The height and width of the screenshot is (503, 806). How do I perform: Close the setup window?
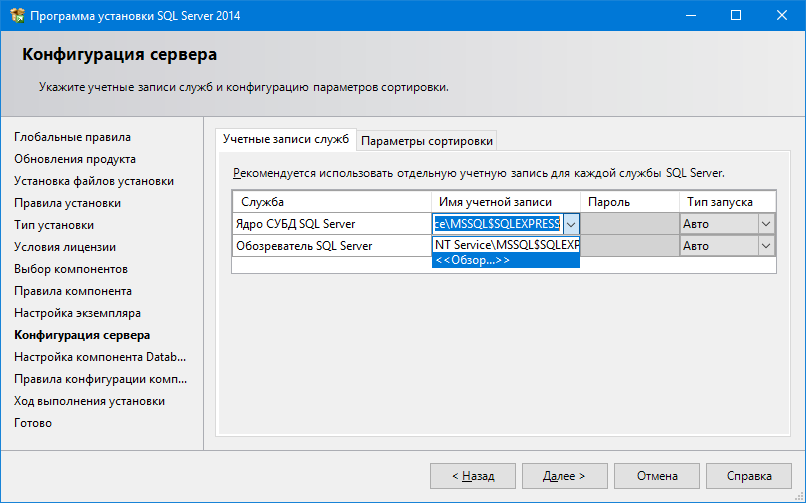point(781,16)
